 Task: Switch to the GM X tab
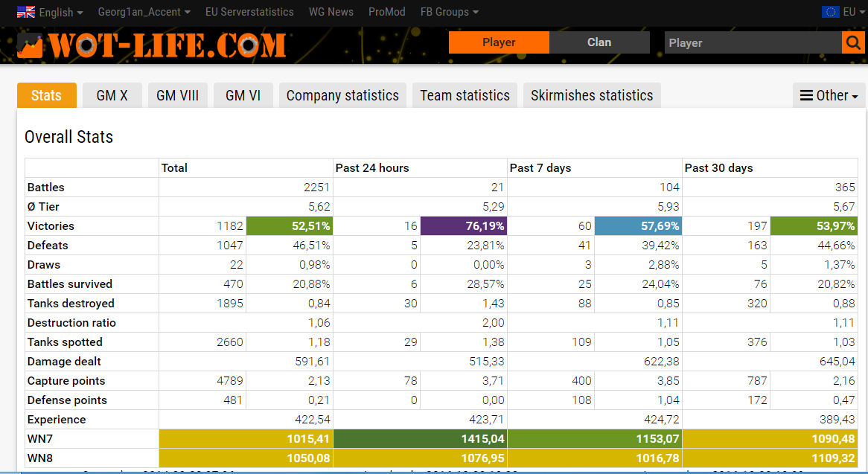(112, 95)
